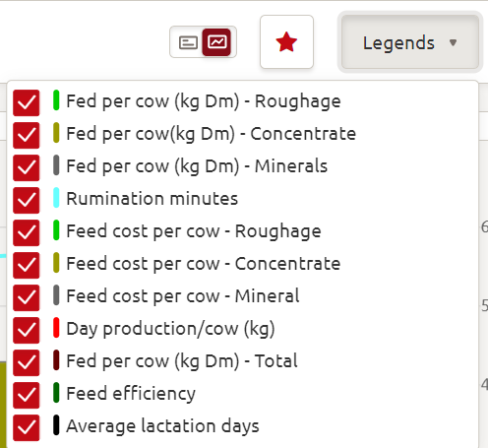Disable Feed cost per cow Mineral checkbox
Viewport: 488px width, 448px height.
click(27, 297)
